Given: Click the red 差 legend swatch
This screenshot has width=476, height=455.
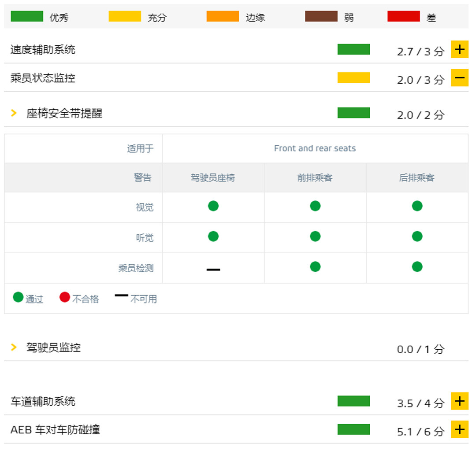Looking at the screenshot, I should 403,16.
